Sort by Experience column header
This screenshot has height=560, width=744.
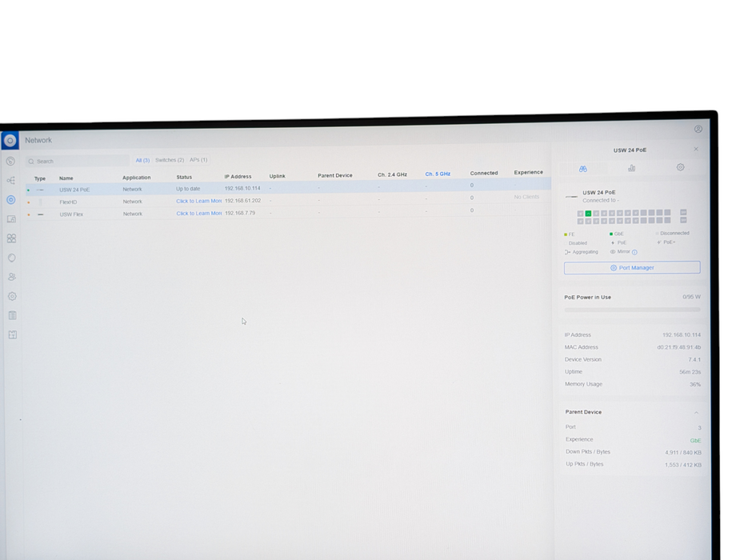[x=529, y=172]
